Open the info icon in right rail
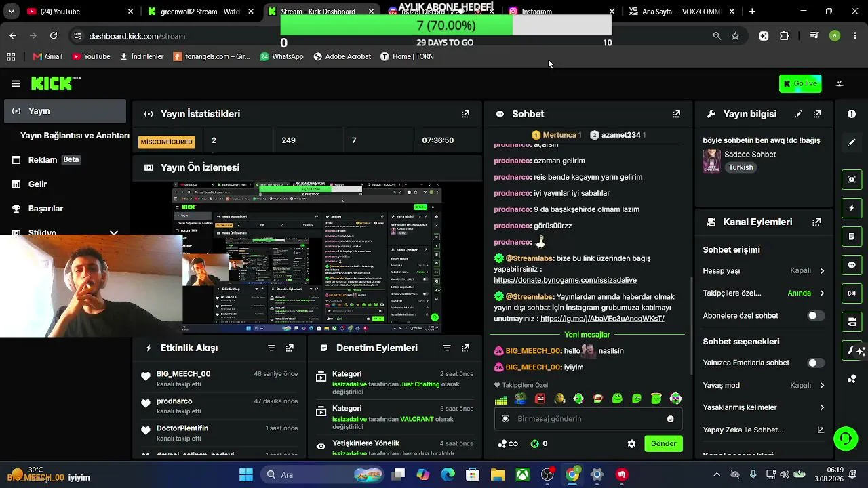Viewport: 868px width, 488px height. [x=852, y=114]
